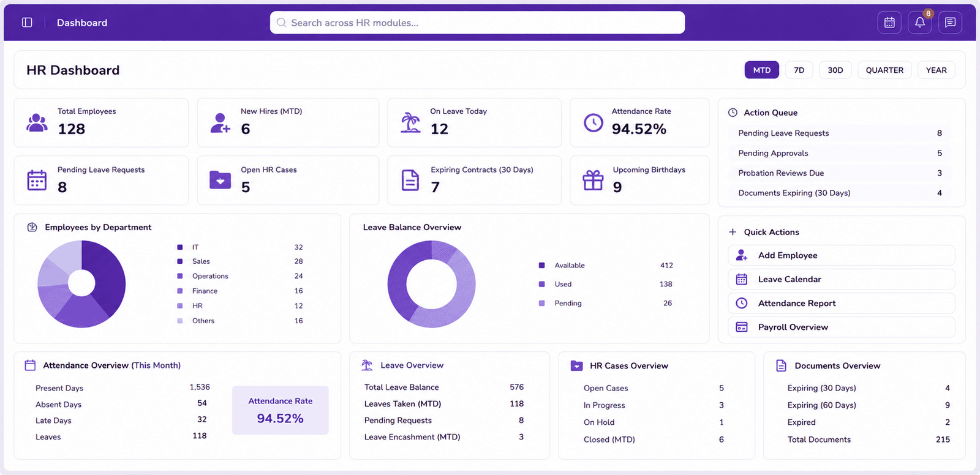Click the Open HR Cases folder icon
This screenshot has width=980, height=475.
pos(220,180)
